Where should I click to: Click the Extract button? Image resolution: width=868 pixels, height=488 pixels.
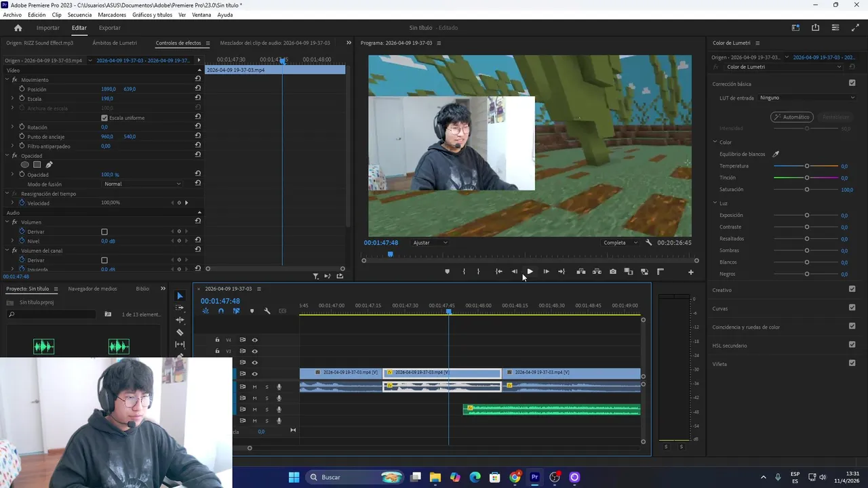click(597, 272)
